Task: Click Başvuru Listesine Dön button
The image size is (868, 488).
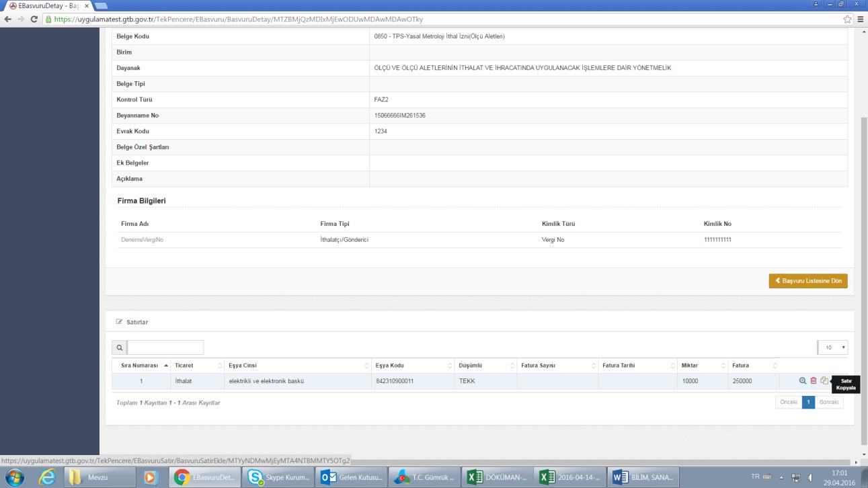Action: (x=808, y=280)
